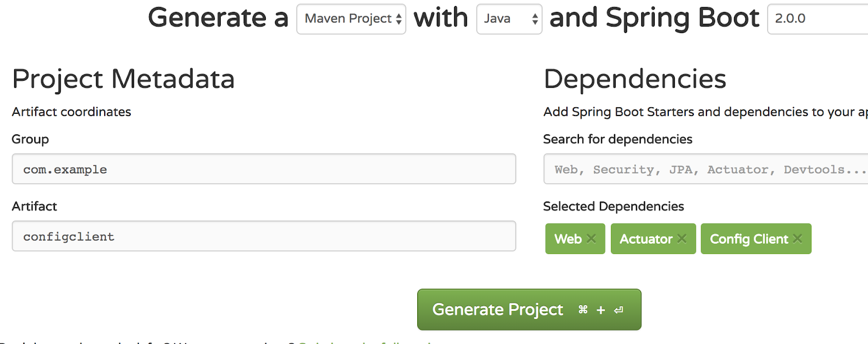The image size is (868, 344).
Task: Focus the Search for dependencies box
Action: coord(705,169)
